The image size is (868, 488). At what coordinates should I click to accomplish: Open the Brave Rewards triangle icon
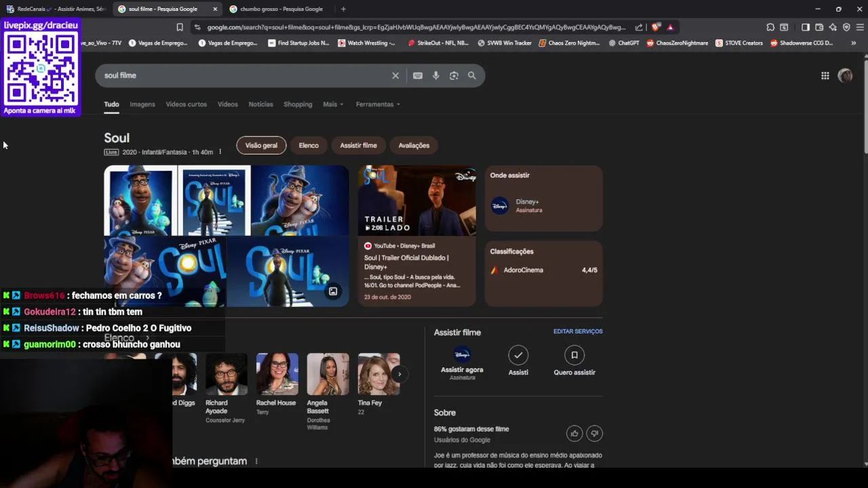(670, 27)
